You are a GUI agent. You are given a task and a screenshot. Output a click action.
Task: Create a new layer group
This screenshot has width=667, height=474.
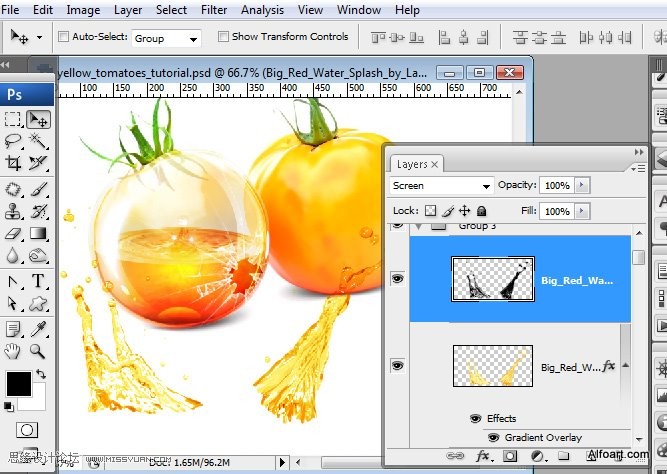tap(563, 456)
